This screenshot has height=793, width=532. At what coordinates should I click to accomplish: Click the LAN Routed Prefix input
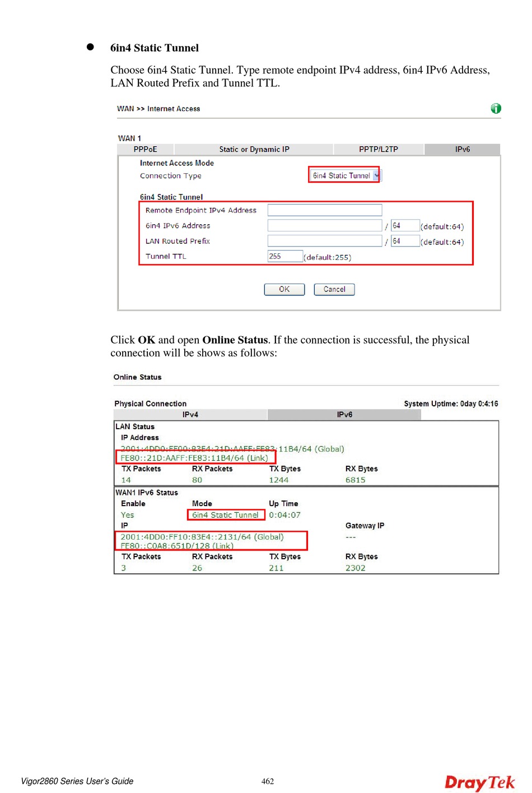324,241
